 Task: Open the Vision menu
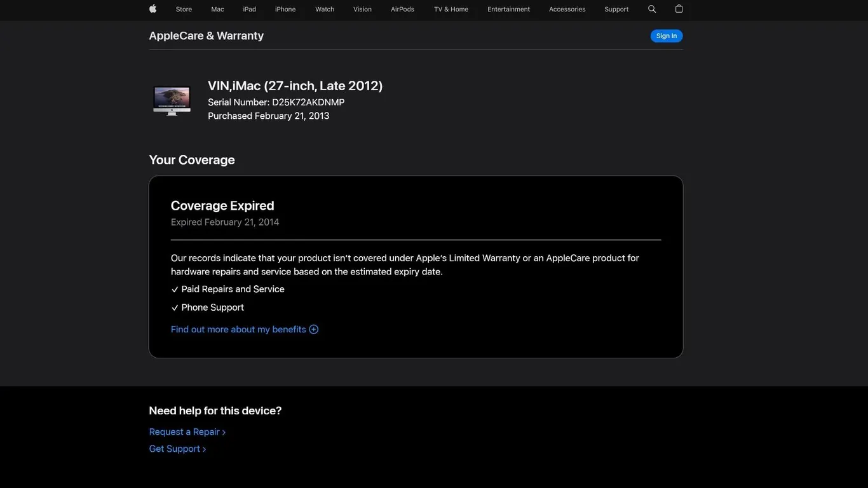(362, 10)
